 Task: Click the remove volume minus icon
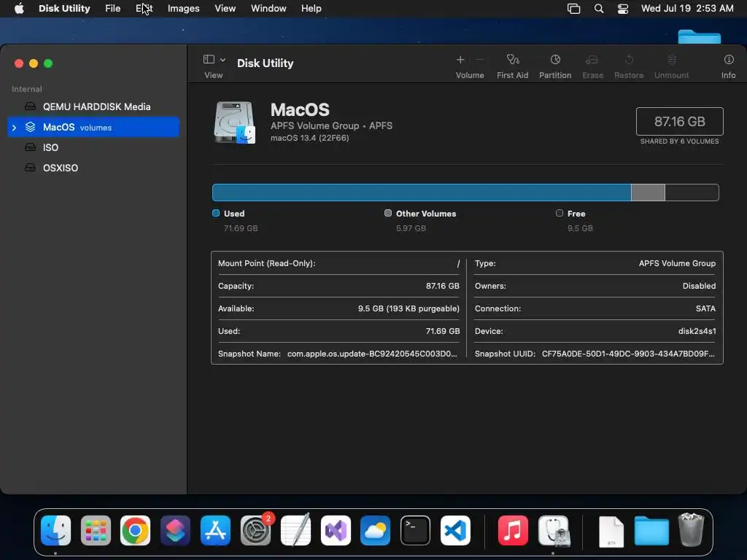coord(480,60)
